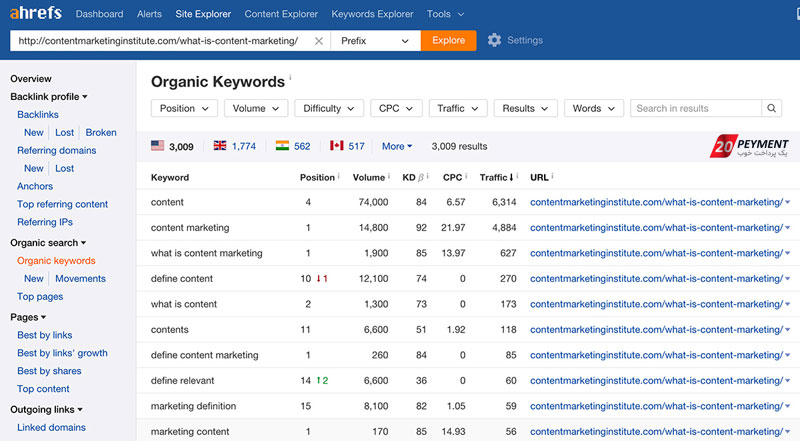Select the India flag results
800x441 pixels.
[282, 145]
